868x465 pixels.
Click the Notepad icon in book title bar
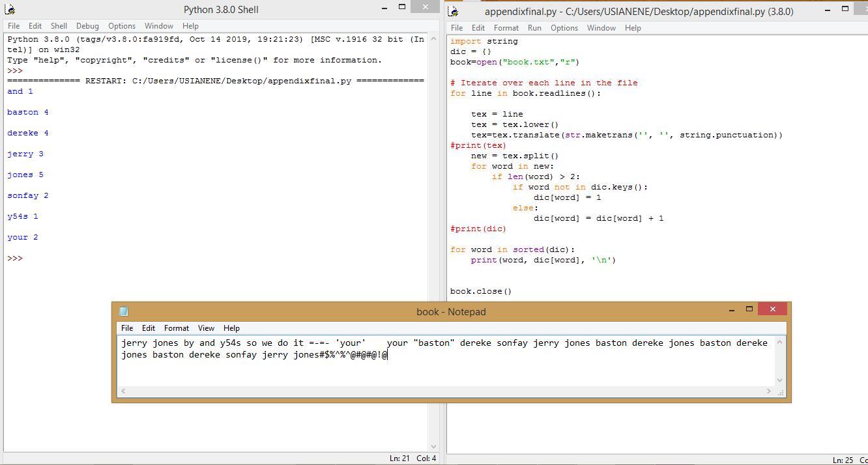(x=124, y=311)
